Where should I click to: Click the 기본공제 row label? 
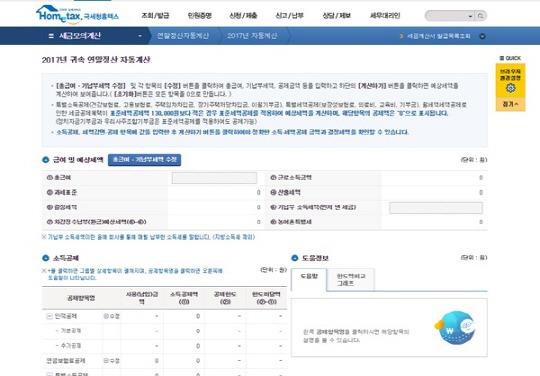pos(71,331)
